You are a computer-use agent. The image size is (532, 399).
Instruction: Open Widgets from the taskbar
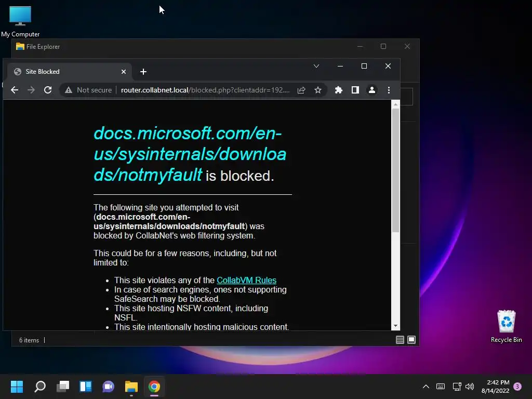pos(86,387)
